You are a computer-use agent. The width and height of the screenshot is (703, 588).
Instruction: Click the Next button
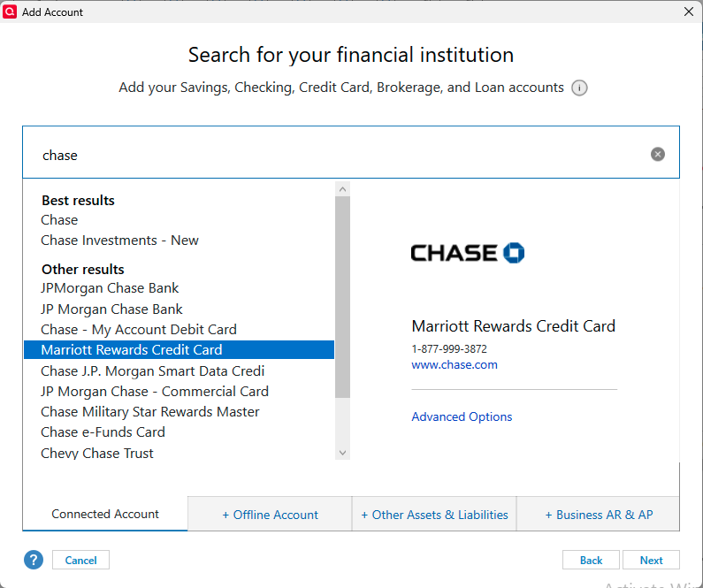click(x=651, y=560)
